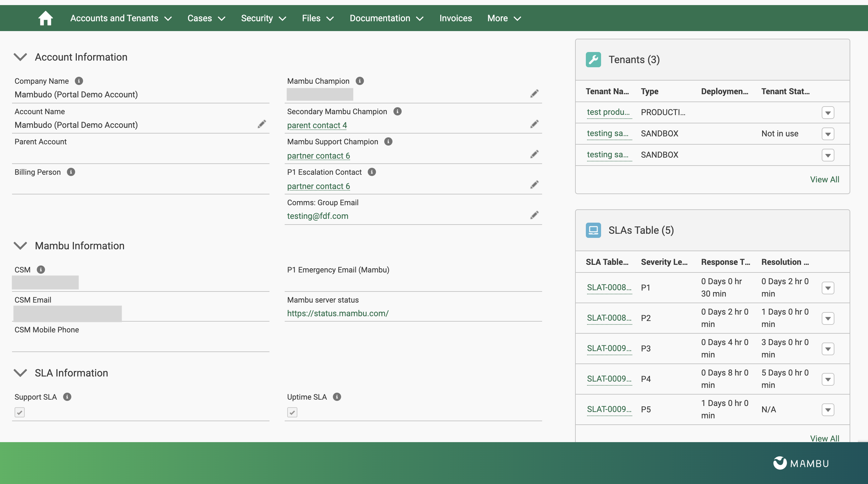The width and height of the screenshot is (868, 484).
Task: Click the CSM info icon
Action: 41,269
